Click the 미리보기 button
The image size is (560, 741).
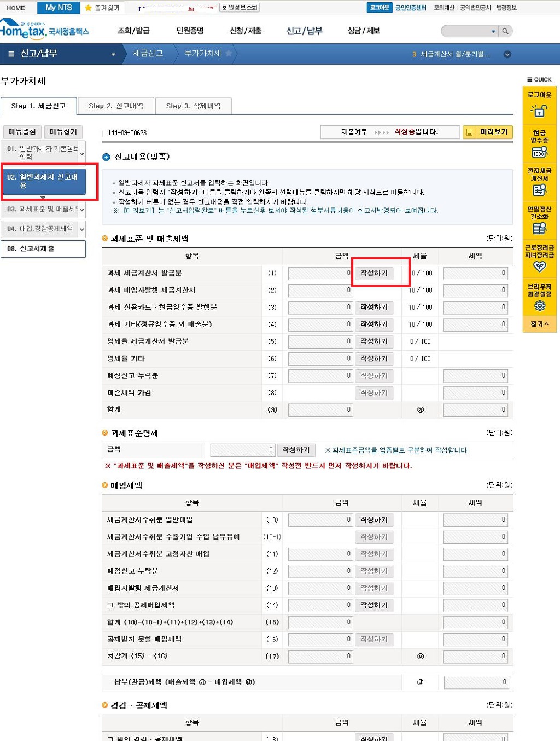488,132
